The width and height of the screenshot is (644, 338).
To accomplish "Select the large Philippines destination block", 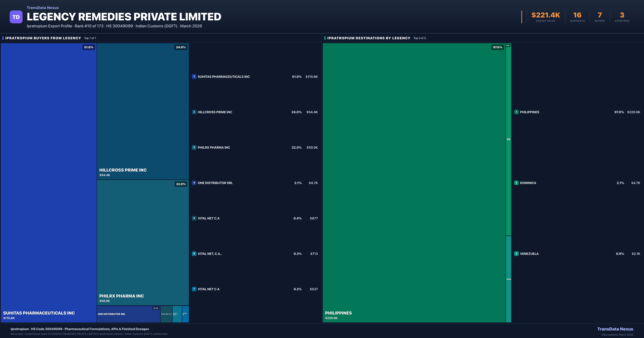I will point(414,183).
